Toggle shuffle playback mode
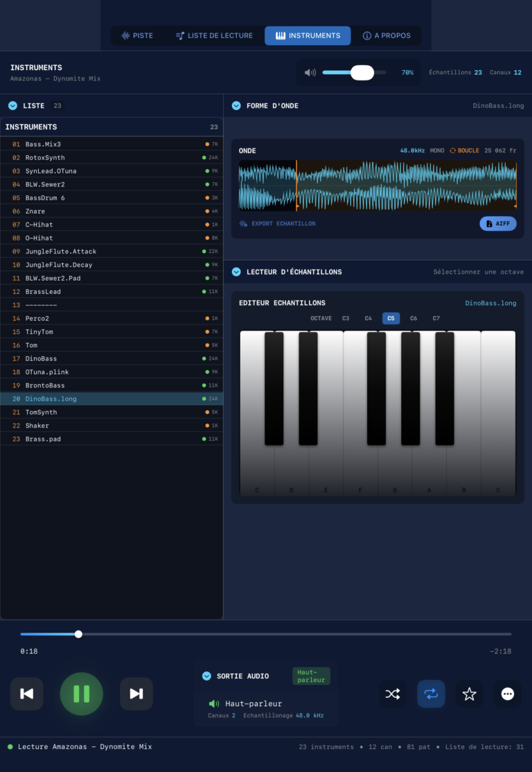Viewport: 532px width, 772px height. (393, 694)
